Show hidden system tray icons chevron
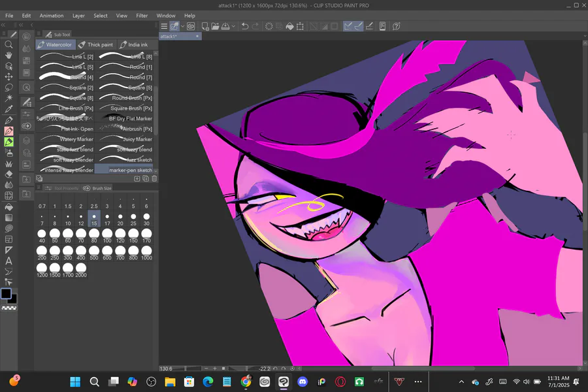This screenshot has height=392, width=588. pyautogui.click(x=462, y=382)
